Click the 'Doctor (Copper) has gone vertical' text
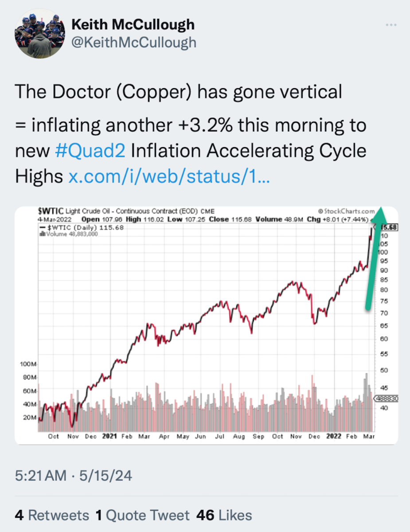The width and height of the screenshot is (410, 532). tap(179, 92)
